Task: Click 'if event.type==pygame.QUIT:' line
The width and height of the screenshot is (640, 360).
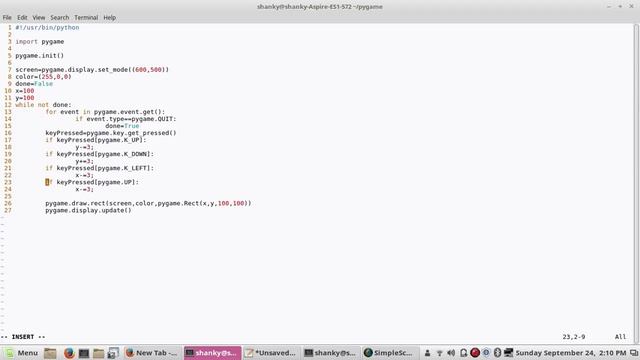Action: [x=126, y=119]
